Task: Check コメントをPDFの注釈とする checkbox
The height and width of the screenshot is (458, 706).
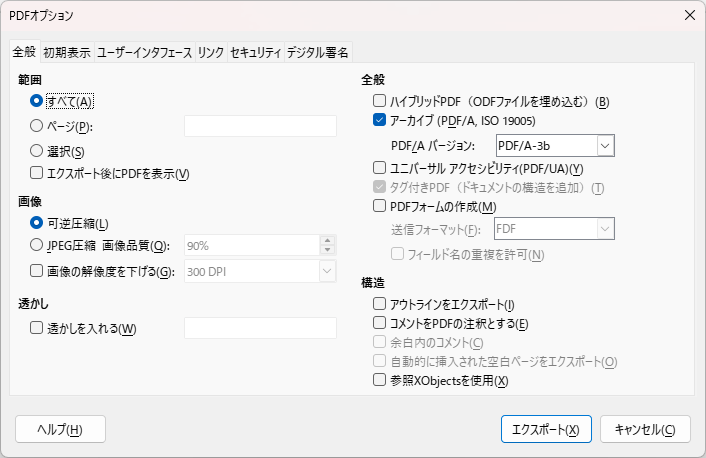Action: [x=380, y=323]
